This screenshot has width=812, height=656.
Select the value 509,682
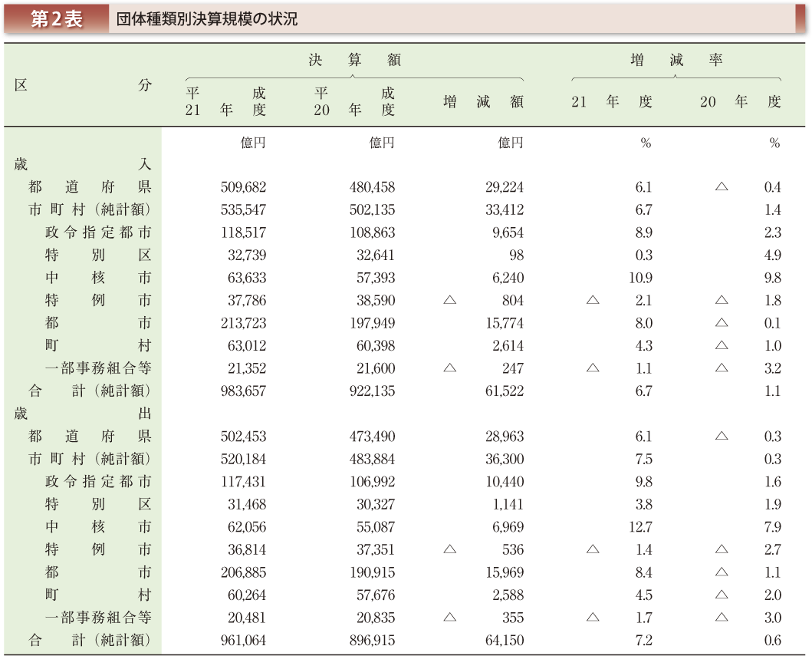tap(243, 187)
